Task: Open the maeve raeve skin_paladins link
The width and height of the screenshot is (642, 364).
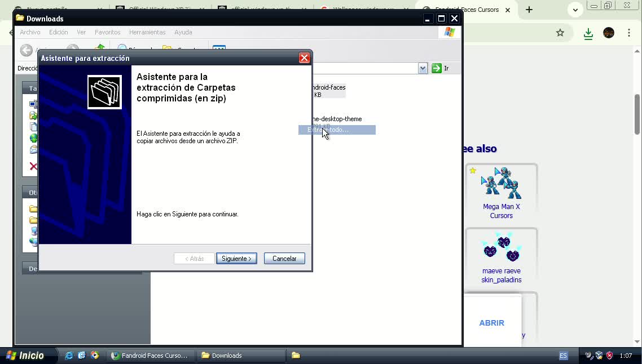Action: click(501, 275)
